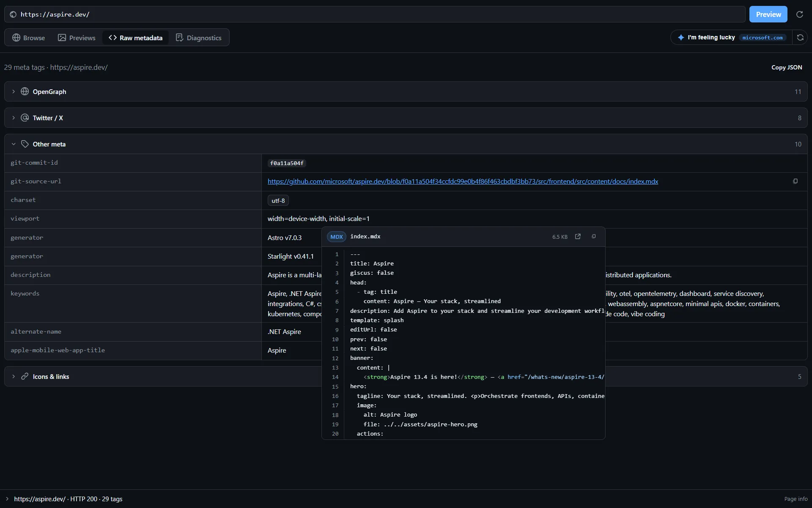Click the Other meta tag icon
Screen dimensions: 812x508
tap(25, 144)
